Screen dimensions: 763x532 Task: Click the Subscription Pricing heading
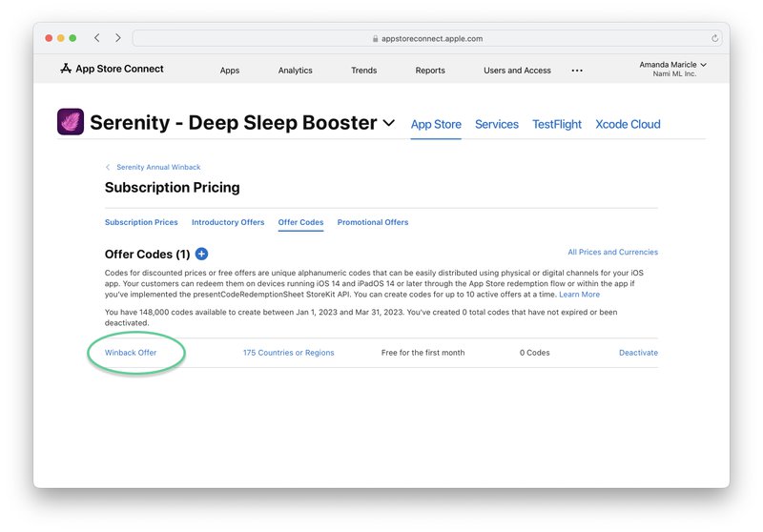[173, 188]
